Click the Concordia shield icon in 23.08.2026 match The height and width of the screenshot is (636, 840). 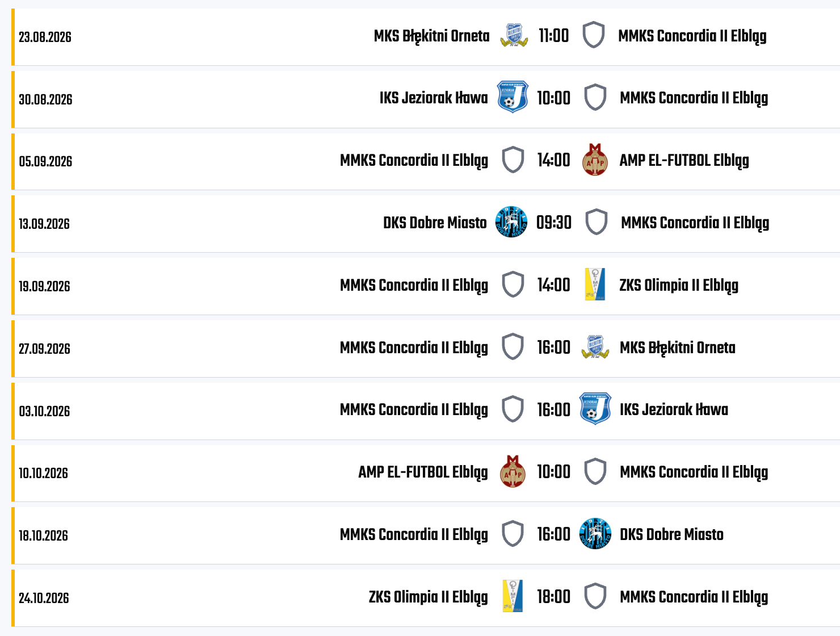(594, 35)
